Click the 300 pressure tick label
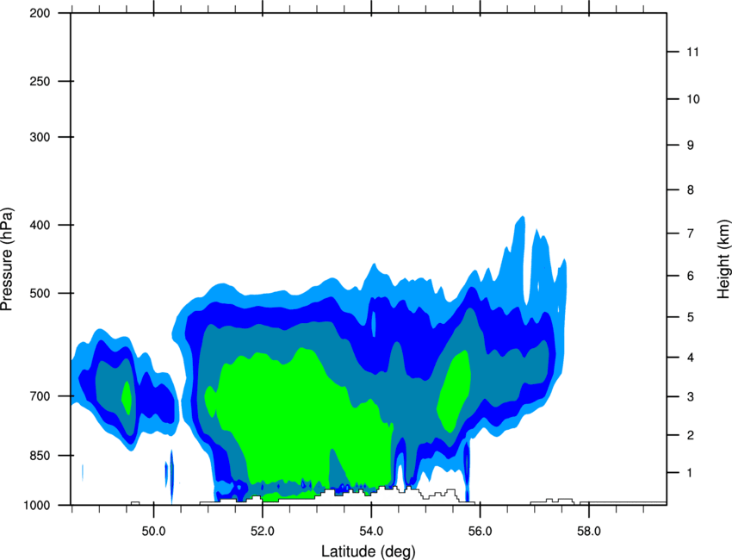Image resolution: width=732 pixels, height=560 pixels. [40, 137]
